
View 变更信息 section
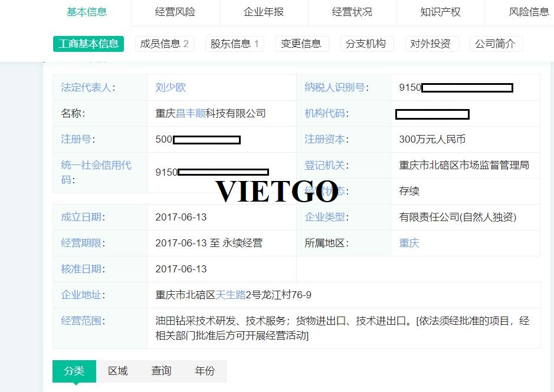(x=302, y=44)
